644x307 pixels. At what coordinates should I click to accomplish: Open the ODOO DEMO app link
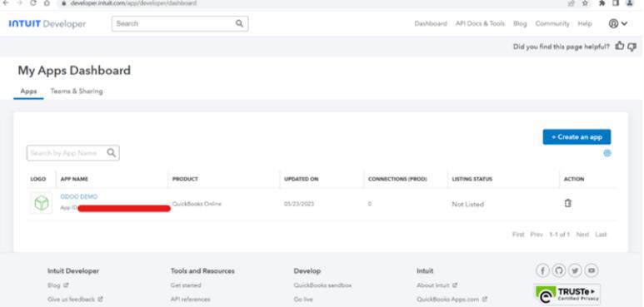click(x=79, y=196)
